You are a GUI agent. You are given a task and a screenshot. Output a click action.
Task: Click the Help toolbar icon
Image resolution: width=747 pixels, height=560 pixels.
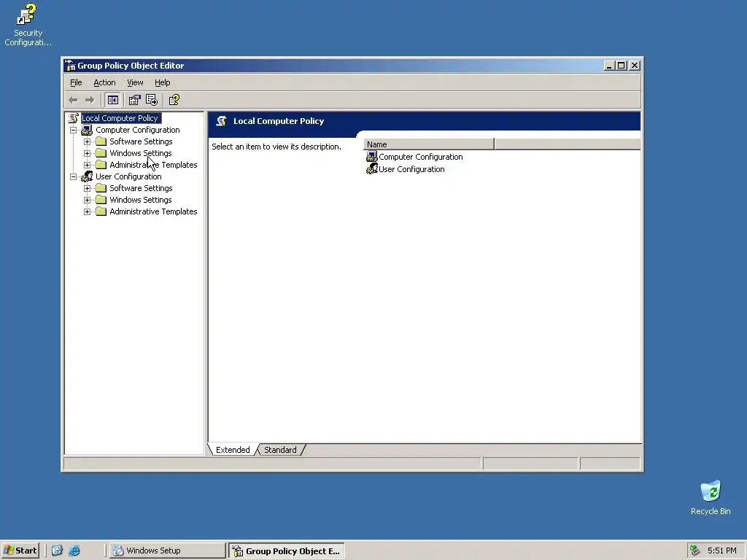tap(174, 100)
